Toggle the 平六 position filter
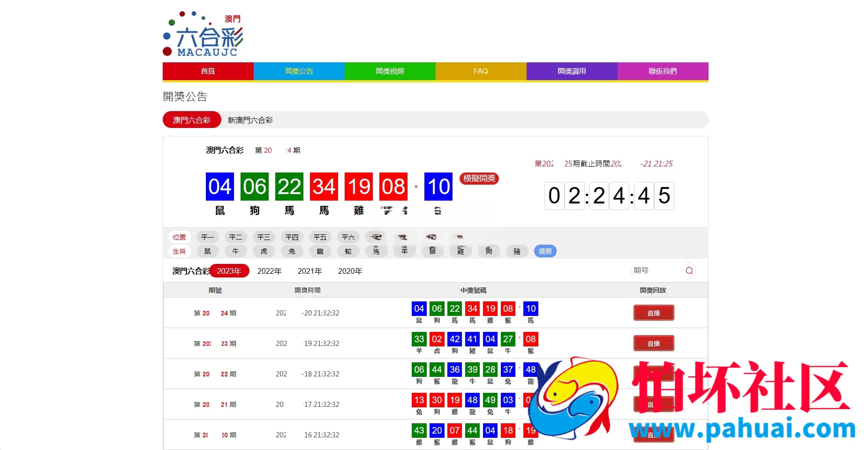This screenshot has height=450, width=868. tap(348, 237)
